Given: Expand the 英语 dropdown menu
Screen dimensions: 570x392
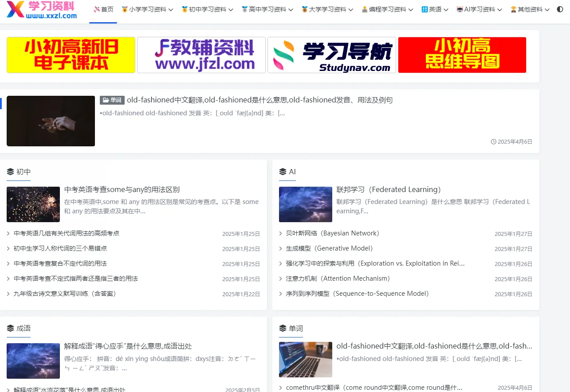Looking at the screenshot, I should point(435,9).
